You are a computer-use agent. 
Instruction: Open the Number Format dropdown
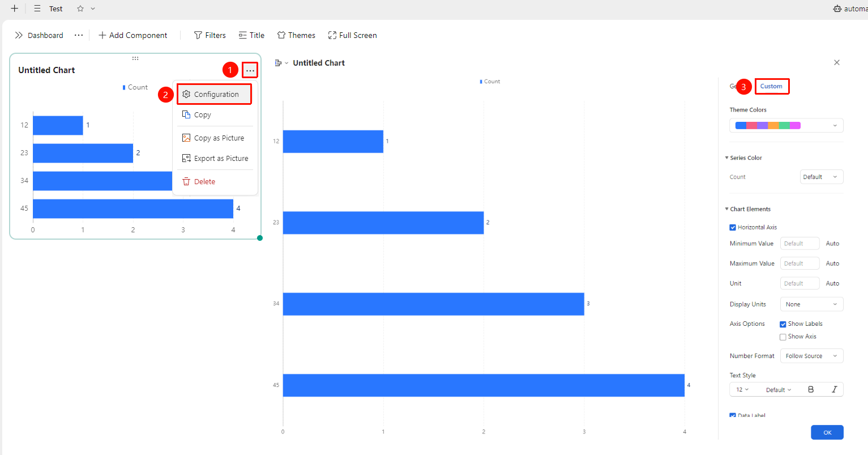[811, 356]
